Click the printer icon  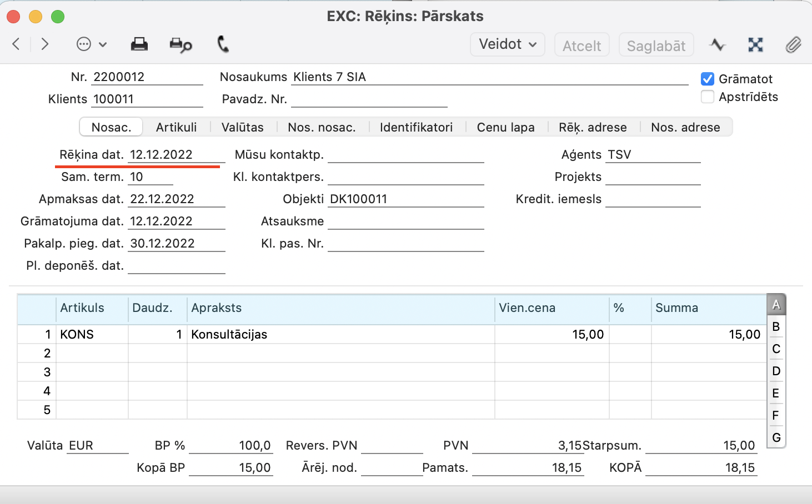[x=139, y=44]
